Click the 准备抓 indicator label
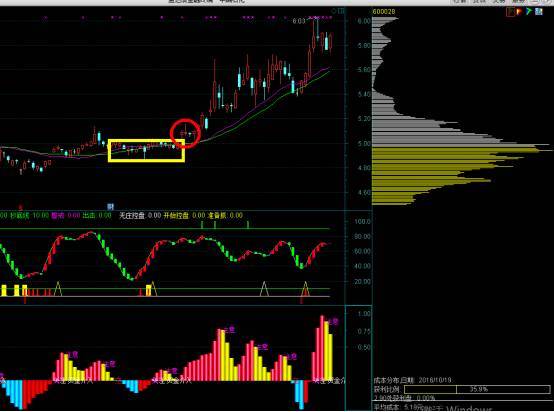This screenshot has width=554, height=412. click(217, 215)
